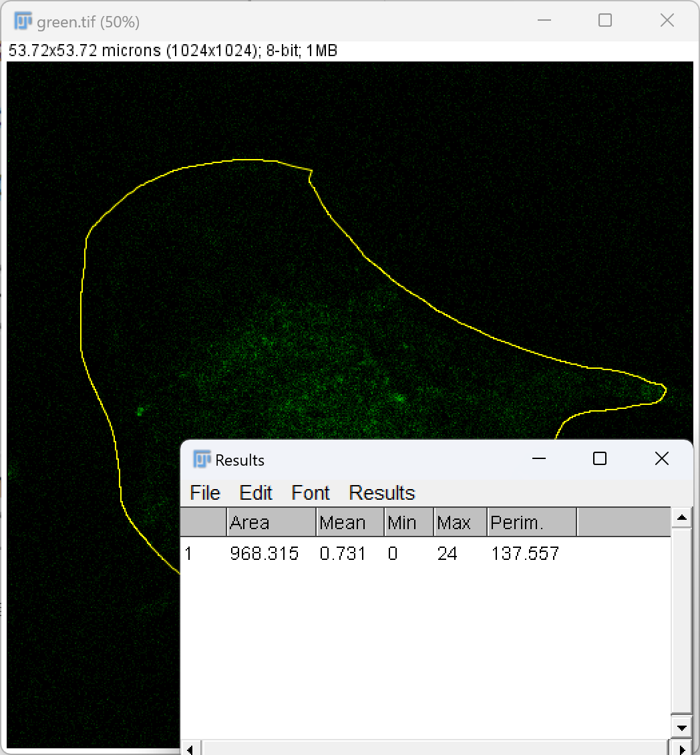Open the Results menu in menu bar
The height and width of the screenshot is (755, 700).
382,492
